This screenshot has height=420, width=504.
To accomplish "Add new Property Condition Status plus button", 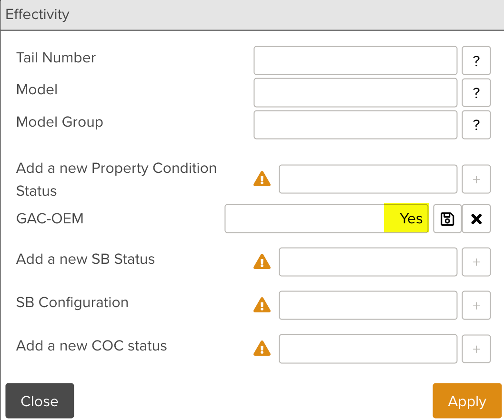I will coord(476,179).
